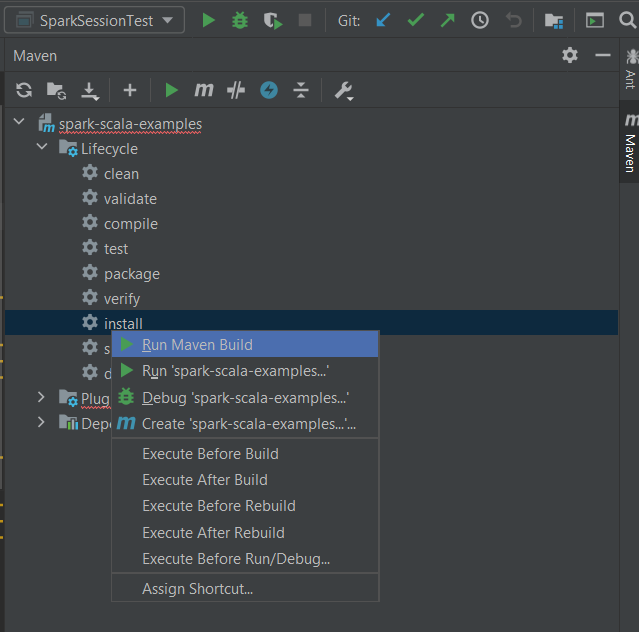Open Maven settings wrench dropdown
639x633 pixels.
tap(344, 90)
